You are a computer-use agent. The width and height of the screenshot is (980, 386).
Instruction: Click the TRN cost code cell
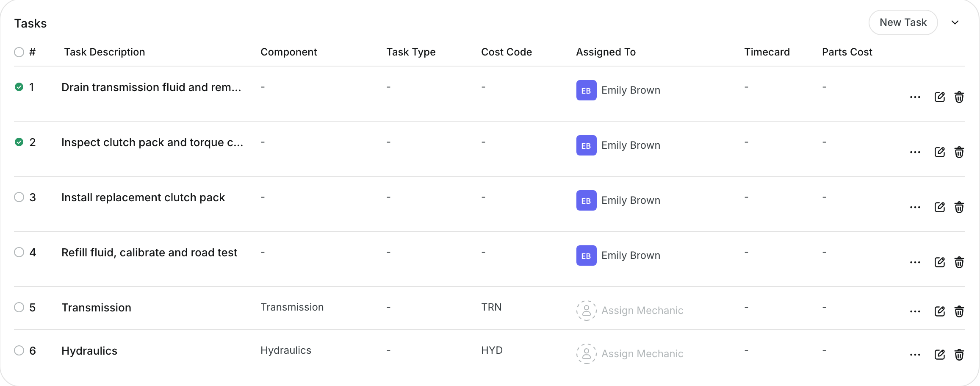pyautogui.click(x=491, y=307)
